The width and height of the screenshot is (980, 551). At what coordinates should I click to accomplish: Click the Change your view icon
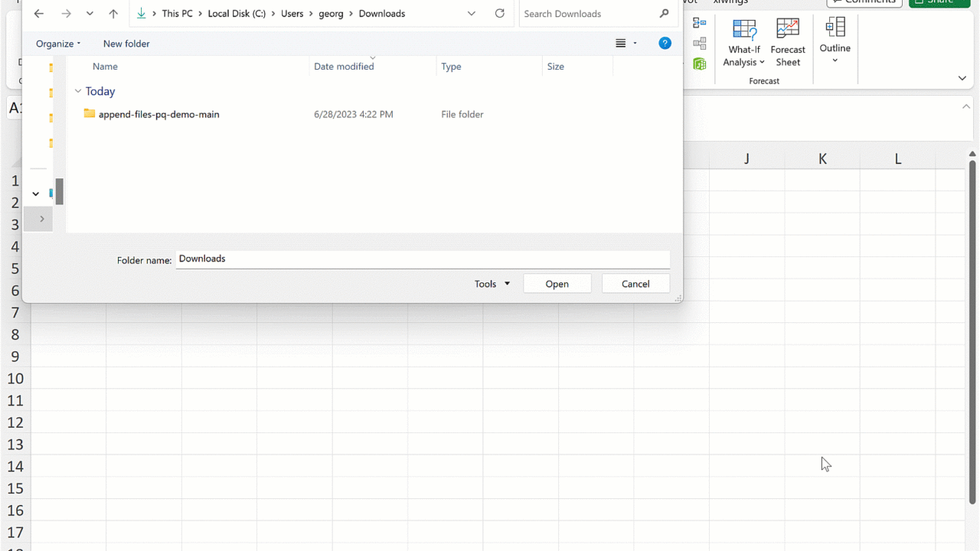coord(621,44)
